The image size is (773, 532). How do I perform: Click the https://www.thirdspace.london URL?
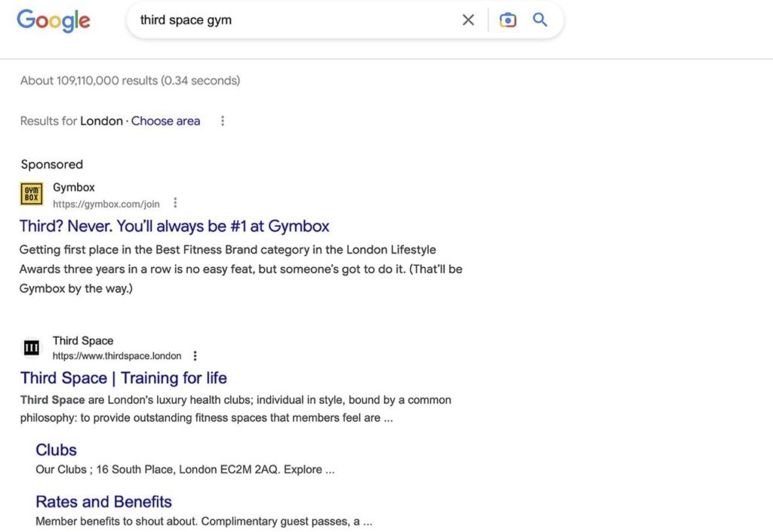(117, 356)
